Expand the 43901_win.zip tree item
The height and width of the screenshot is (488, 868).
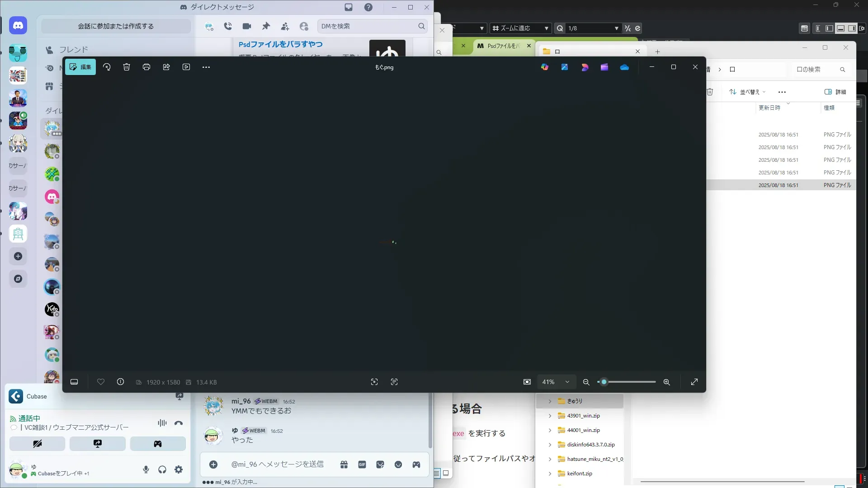pos(550,416)
